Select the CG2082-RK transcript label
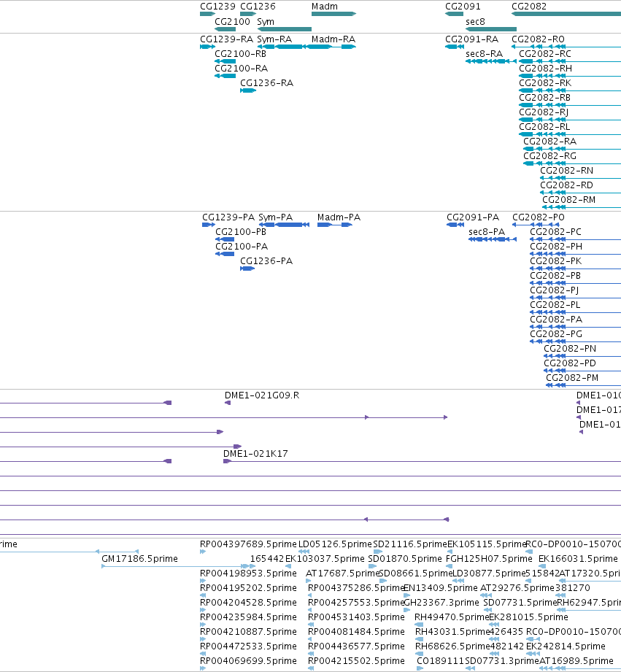This screenshot has width=621, height=672. pos(545,82)
